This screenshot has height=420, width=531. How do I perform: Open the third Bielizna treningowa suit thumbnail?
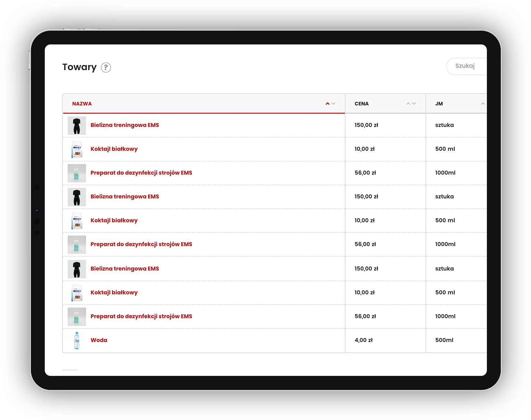click(77, 269)
